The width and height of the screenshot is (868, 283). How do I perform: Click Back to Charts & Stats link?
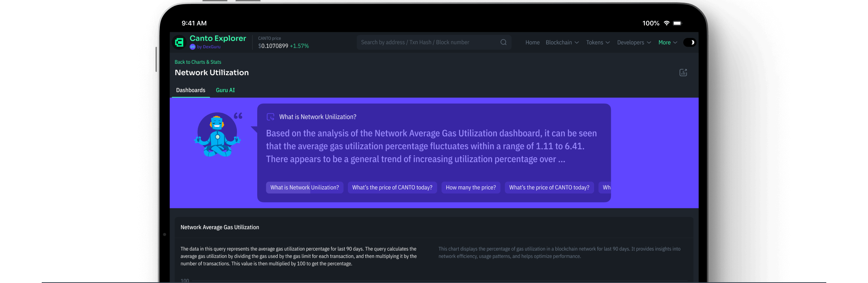tap(198, 62)
